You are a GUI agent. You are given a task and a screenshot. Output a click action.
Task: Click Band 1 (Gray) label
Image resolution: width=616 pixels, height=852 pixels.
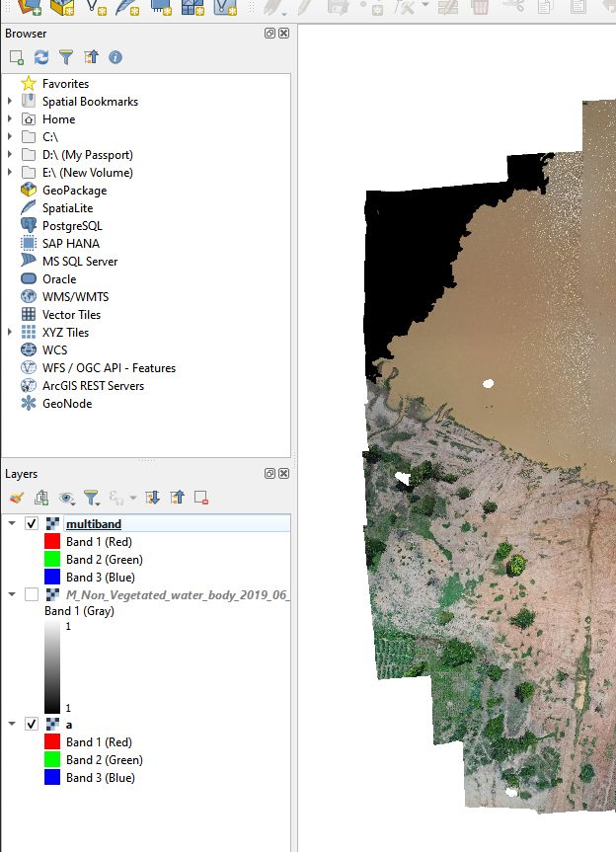click(79, 611)
